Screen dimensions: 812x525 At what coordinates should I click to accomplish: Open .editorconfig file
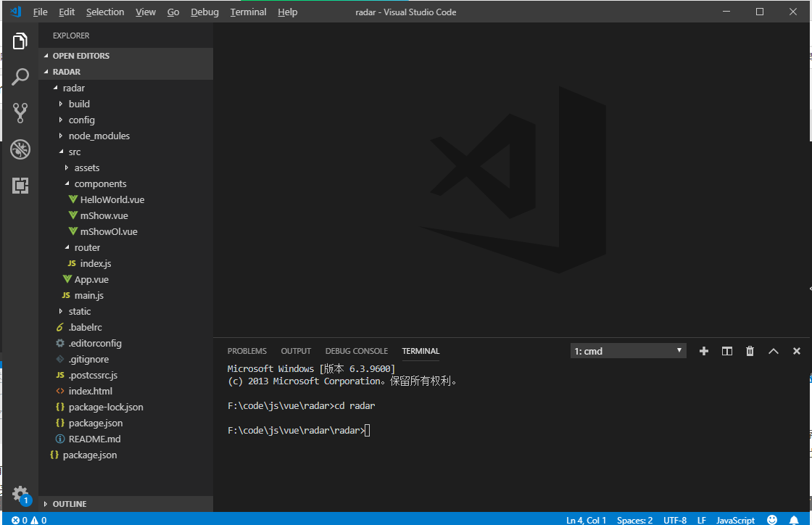[95, 343]
